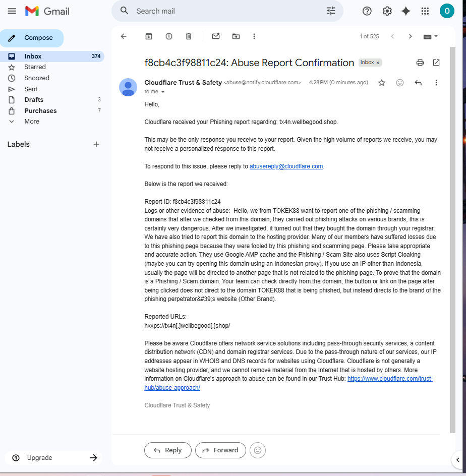Create a new label with plus
The image size is (466, 476).
[x=96, y=144]
